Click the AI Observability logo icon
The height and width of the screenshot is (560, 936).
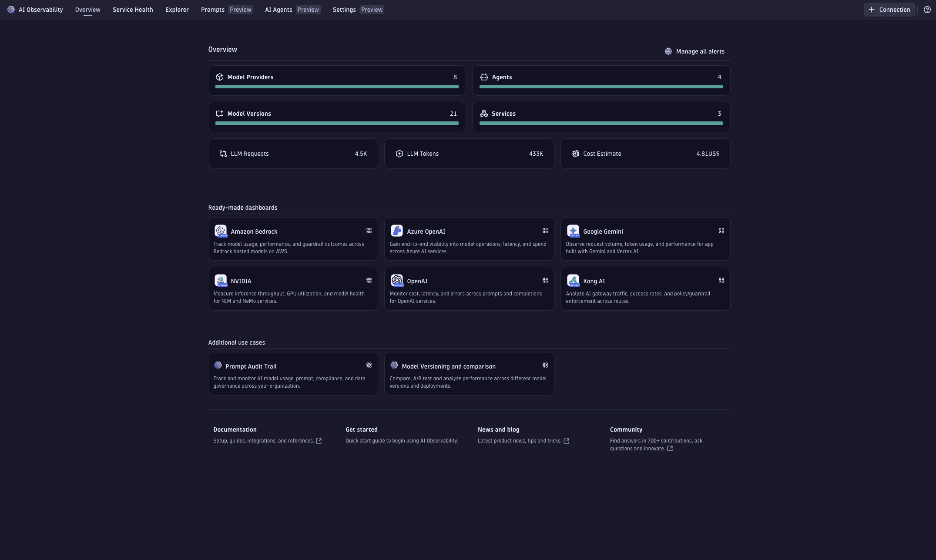pos(11,10)
